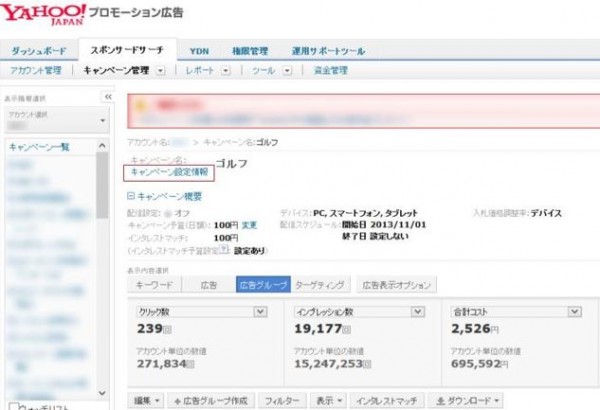This screenshot has width=600, height=410.
Task: Click the 広告グループ作成 button
Action: pos(211,401)
